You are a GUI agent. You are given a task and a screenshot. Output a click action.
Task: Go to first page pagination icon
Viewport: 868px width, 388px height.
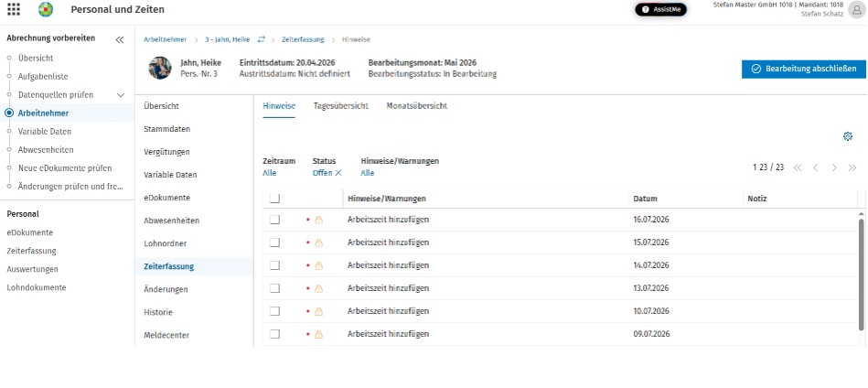[798, 167]
